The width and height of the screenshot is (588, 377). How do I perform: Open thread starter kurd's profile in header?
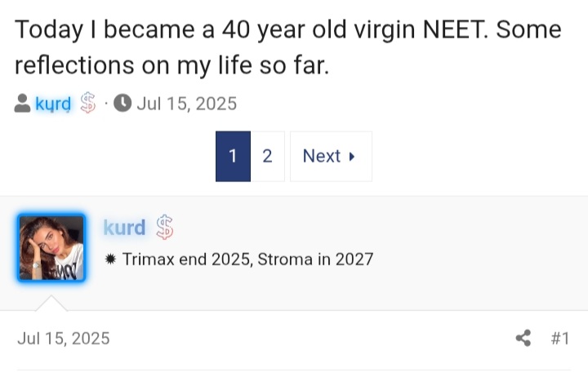coord(53,104)
